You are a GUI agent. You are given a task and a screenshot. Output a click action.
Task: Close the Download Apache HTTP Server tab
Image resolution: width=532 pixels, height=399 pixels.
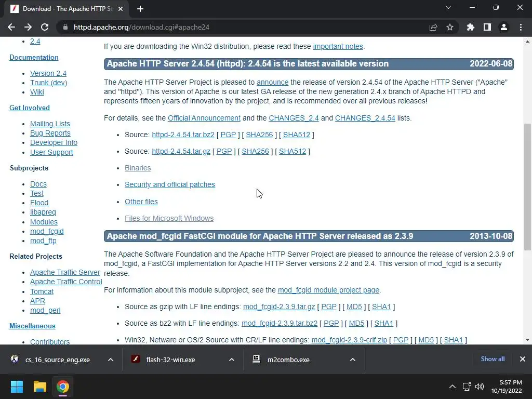[121, 9]
